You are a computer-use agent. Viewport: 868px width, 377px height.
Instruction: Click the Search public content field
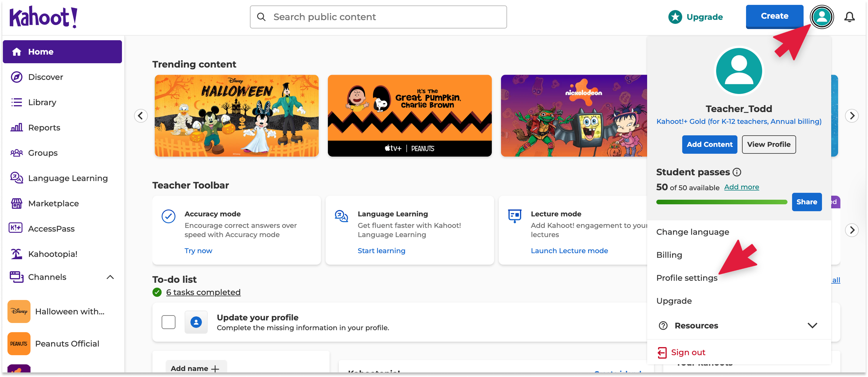[378, 17]
